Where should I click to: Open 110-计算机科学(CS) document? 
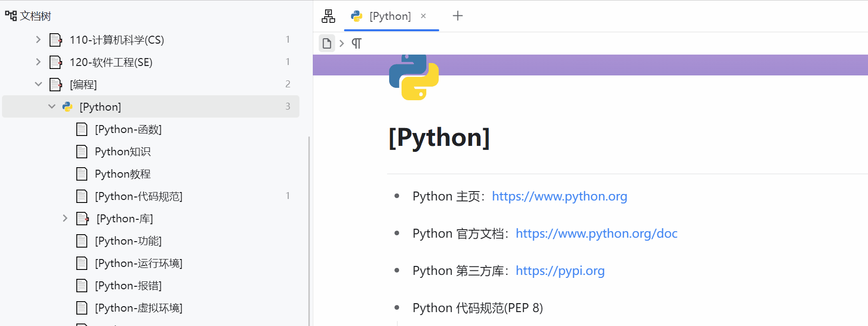pos(117,40)
